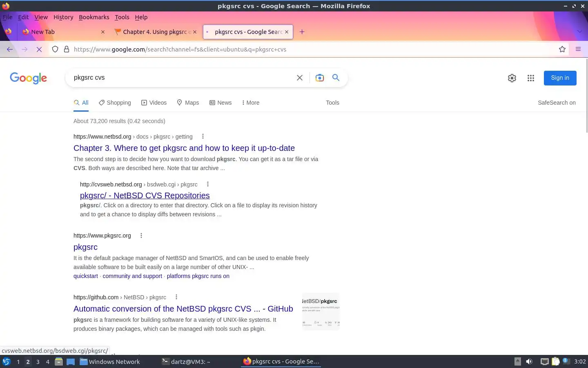This screenshot has height=368, width=588.
Task: Click the network tray icon
Action: [x=544, y=361]
